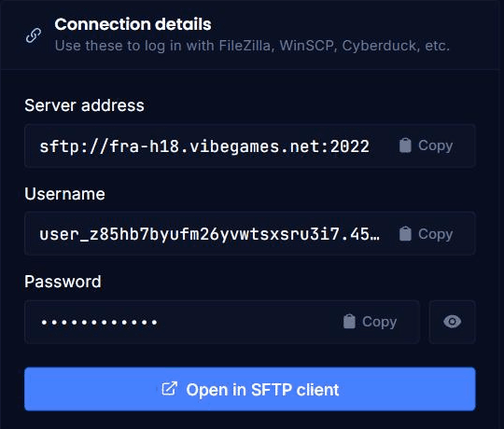
Task: Copy the password using its Copy label
Action: (380, 322)
